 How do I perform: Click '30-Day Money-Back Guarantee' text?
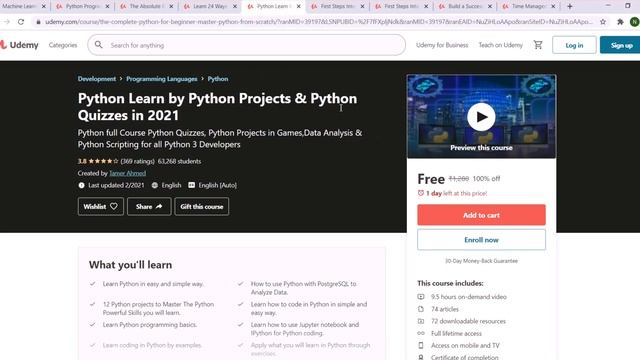(481, 261)
